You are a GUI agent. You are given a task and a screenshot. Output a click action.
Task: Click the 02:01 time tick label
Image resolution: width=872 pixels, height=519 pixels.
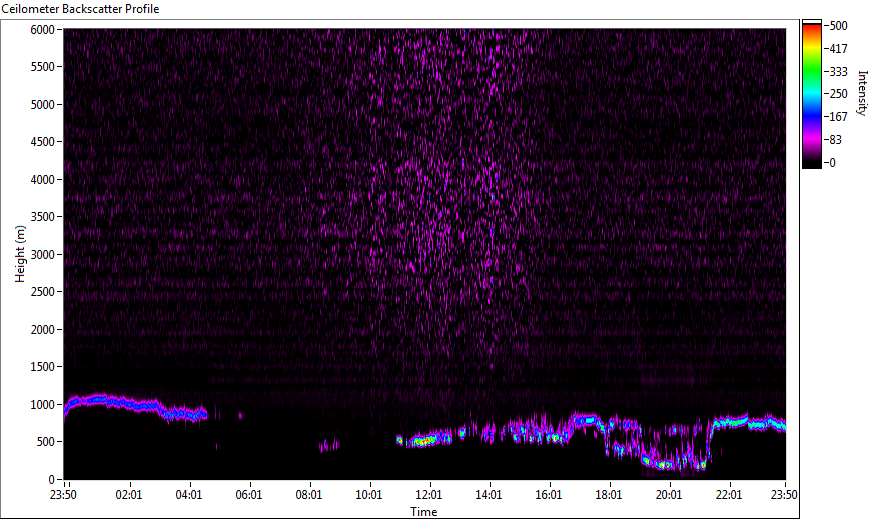point(128,495)
